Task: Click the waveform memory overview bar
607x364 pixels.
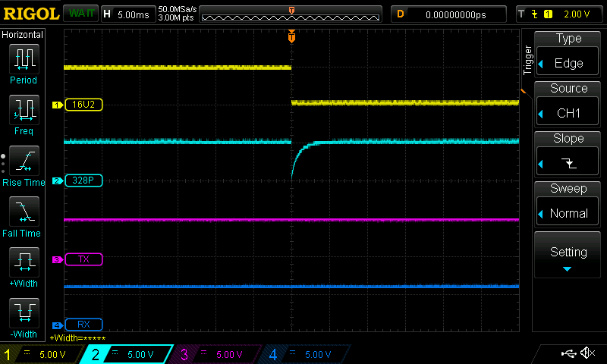Action: pyautogui.click(x=291, y=14)
